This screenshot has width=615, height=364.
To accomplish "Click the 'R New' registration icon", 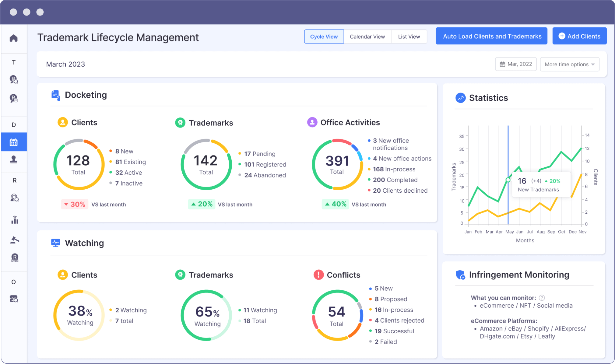I will [15, 258].
